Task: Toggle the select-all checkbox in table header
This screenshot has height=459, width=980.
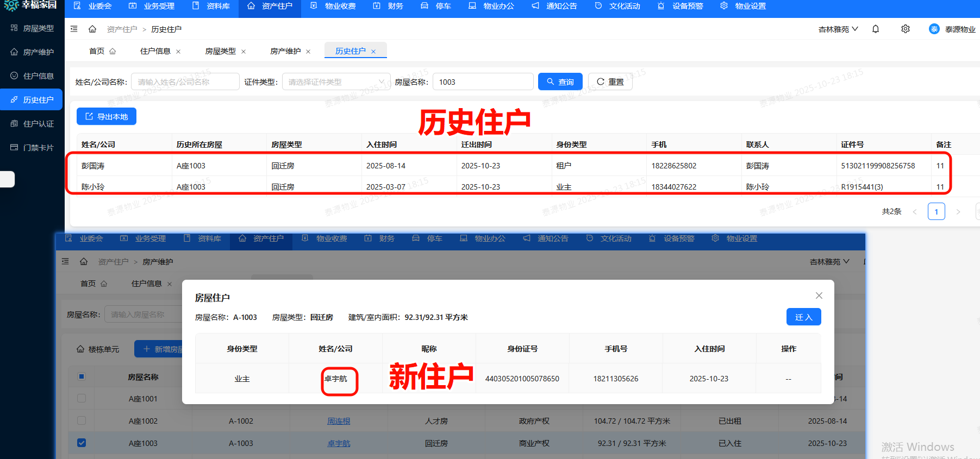Action: (82, 376)
